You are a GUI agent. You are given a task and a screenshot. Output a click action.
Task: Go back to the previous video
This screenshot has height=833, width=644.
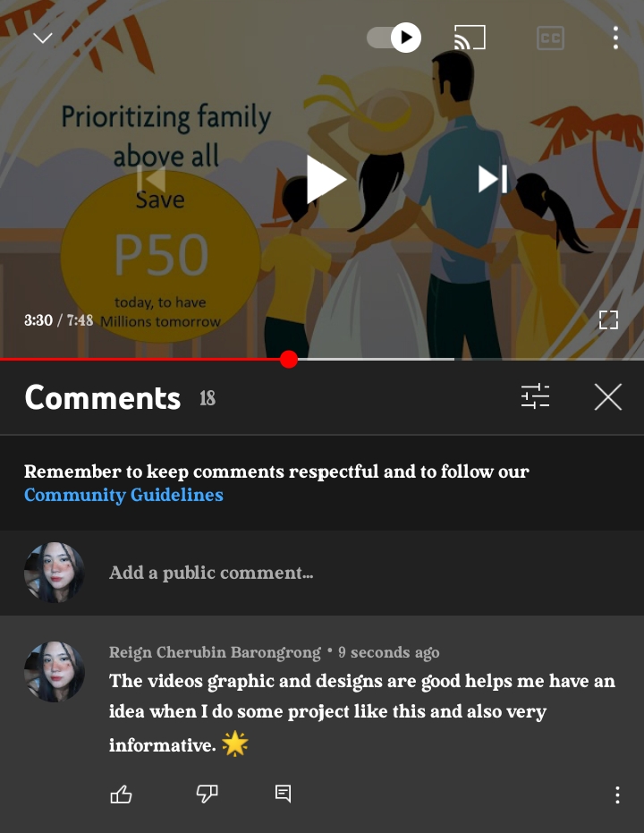click(x=151, y=179)
